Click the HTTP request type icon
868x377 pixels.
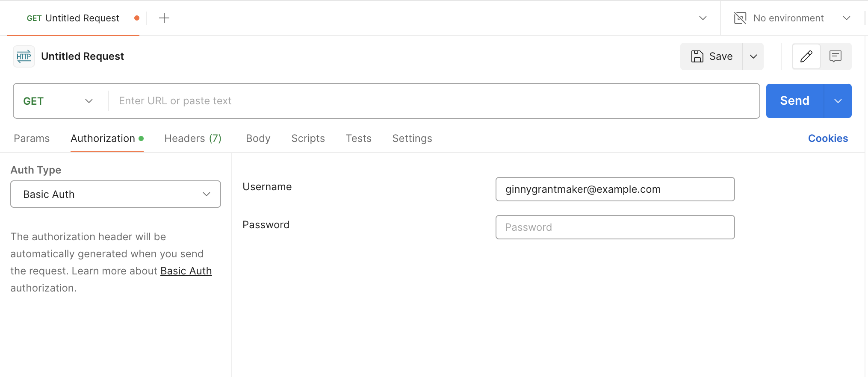(24, 56)
